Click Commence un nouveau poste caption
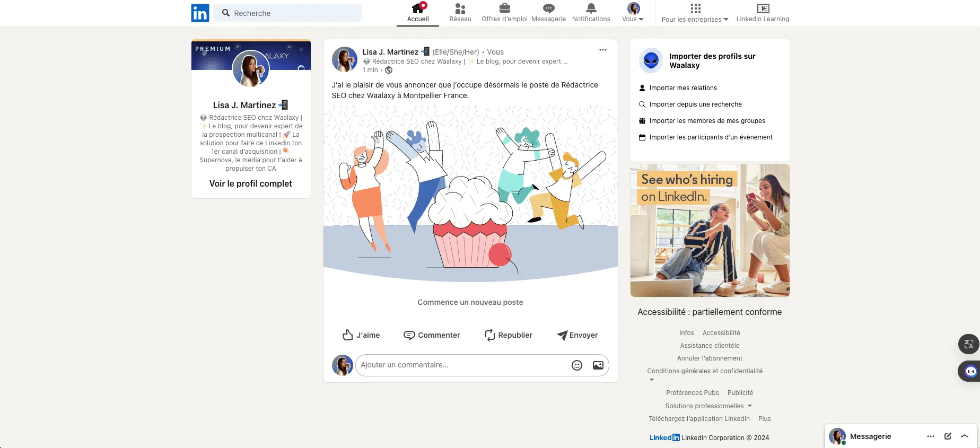 (470, 302)
